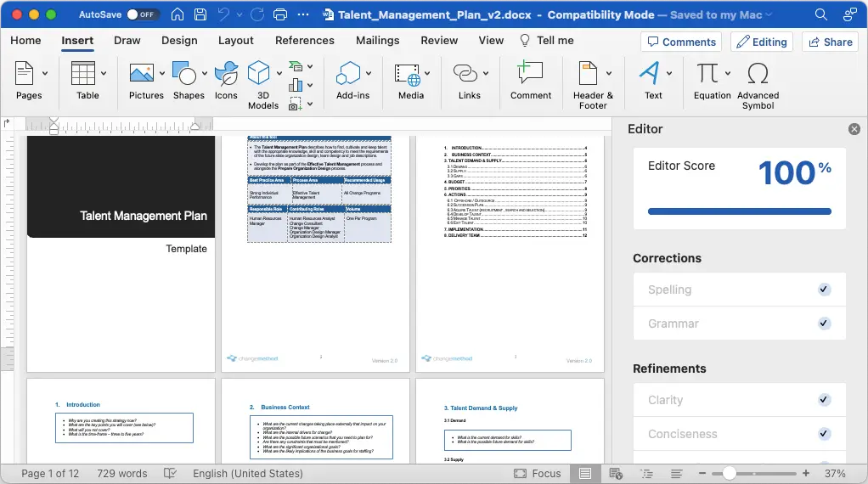The width and height of the screenshot is (868, 484).
Task: Click the Home icon in the title bar
Action: pos(178,14)
